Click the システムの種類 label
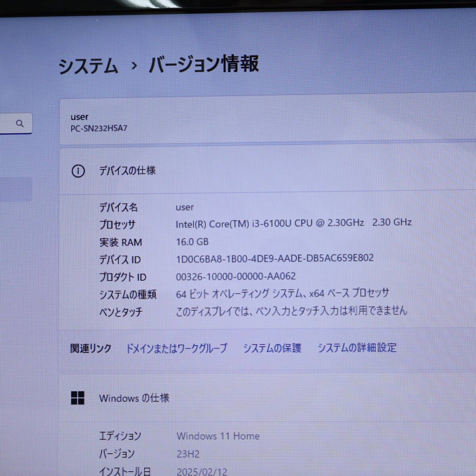Screen dimensions: 476x476 click(x=128, y=294)
